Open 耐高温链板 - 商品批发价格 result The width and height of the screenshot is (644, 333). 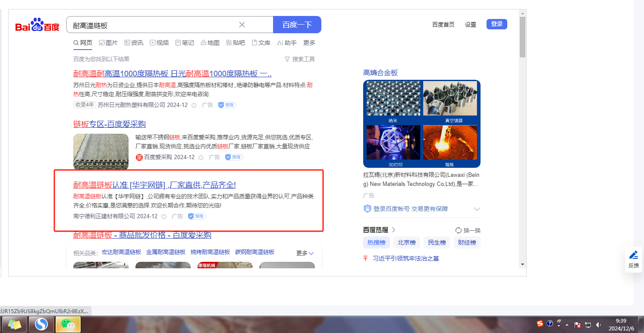pyautogui.click(x=142, y=235)
